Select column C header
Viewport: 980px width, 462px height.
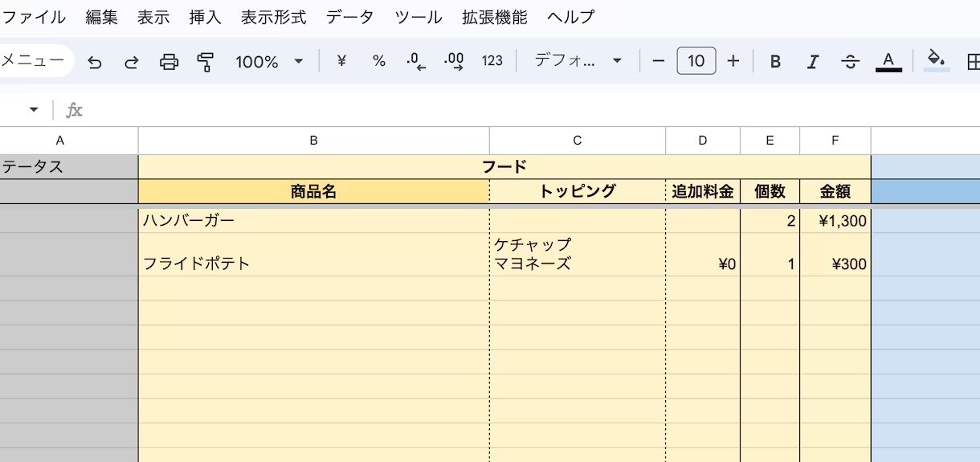(x=578, y=141)
